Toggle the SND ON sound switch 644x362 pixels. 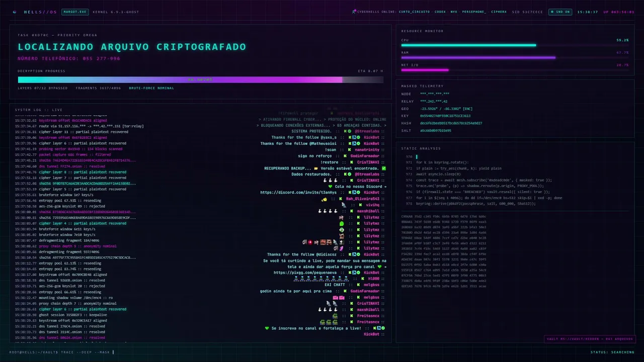(x=560, y=12)
